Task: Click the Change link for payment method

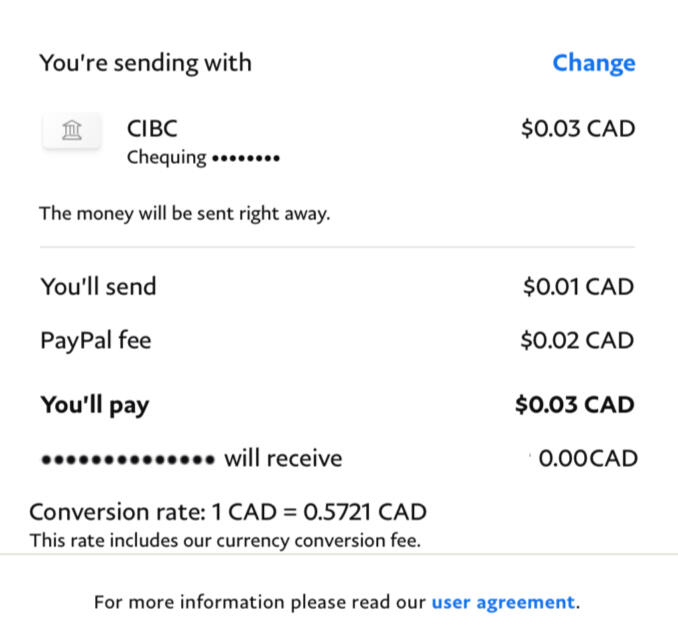Action: (593, 63)
